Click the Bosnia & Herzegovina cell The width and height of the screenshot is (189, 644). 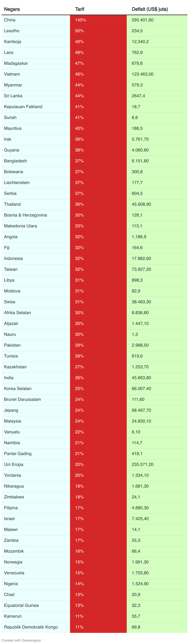point(36,215)
